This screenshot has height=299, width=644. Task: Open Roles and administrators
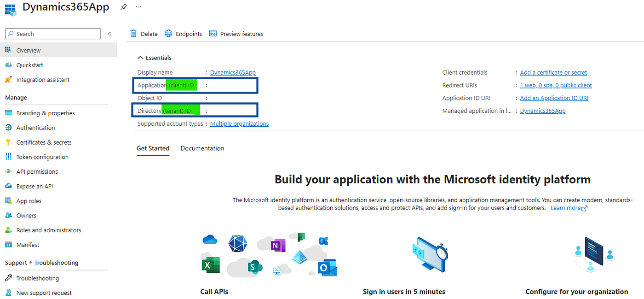click(x=49, y=230)
